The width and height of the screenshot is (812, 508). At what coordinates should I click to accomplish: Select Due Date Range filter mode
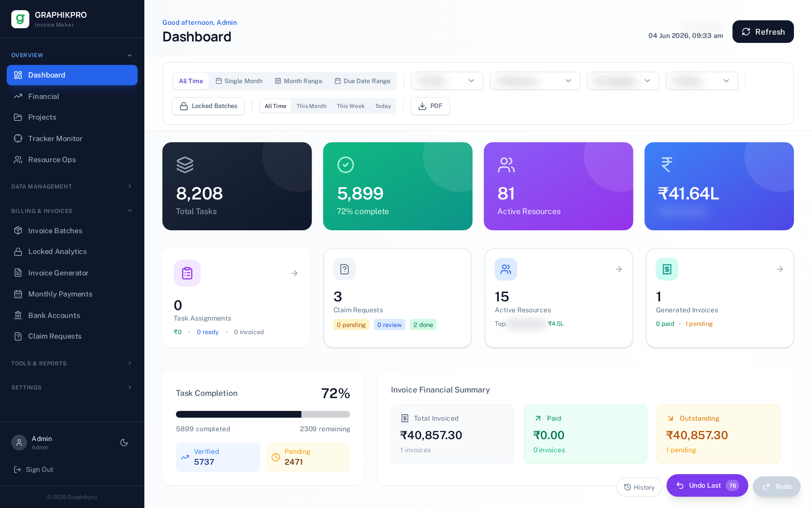tap(362, 81)
